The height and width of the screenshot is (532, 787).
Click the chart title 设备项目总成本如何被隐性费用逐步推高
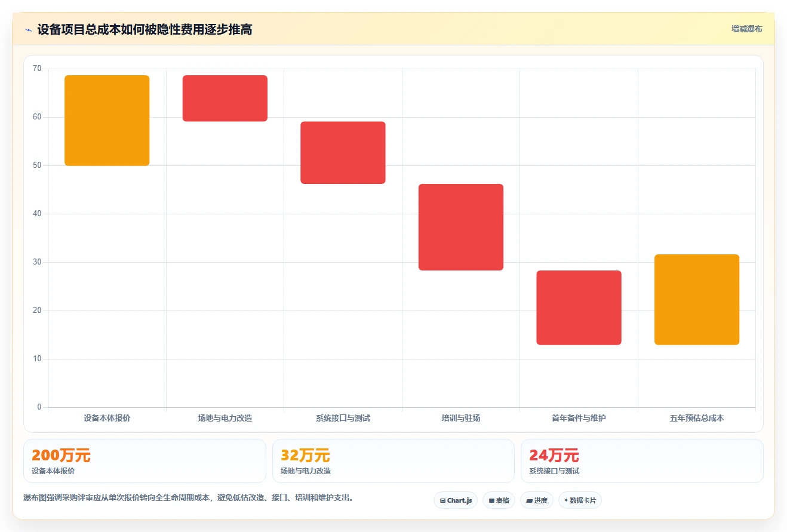[x=145, y=30]
